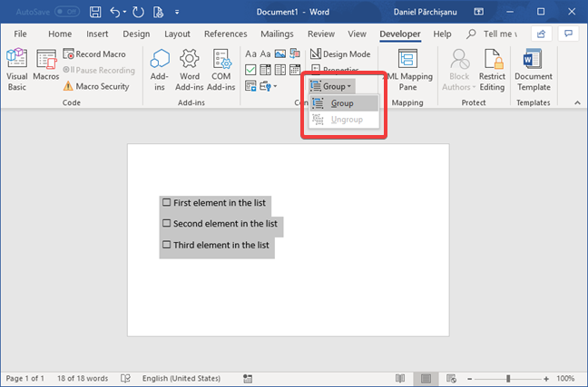
Task: Open the XML Mapping Pane
Action: coord(408,70)
